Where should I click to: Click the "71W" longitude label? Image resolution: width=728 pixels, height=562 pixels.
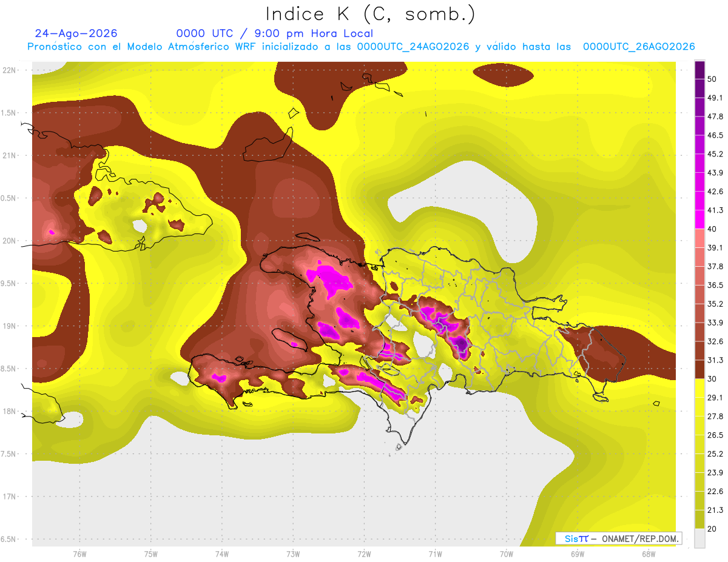pos(435,554)
